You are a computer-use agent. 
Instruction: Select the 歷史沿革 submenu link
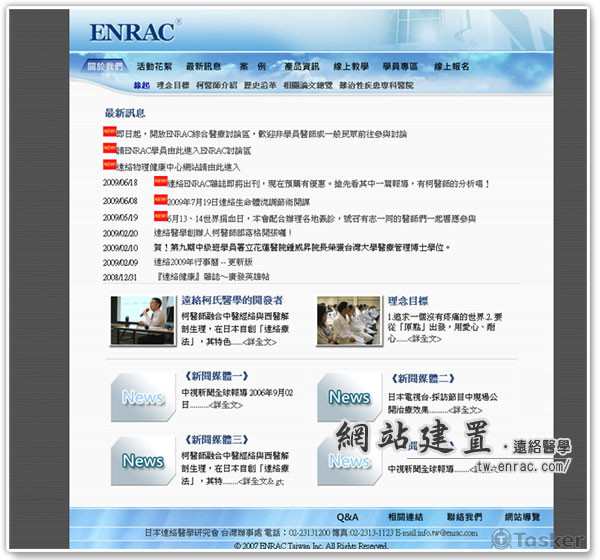(260, 85)
